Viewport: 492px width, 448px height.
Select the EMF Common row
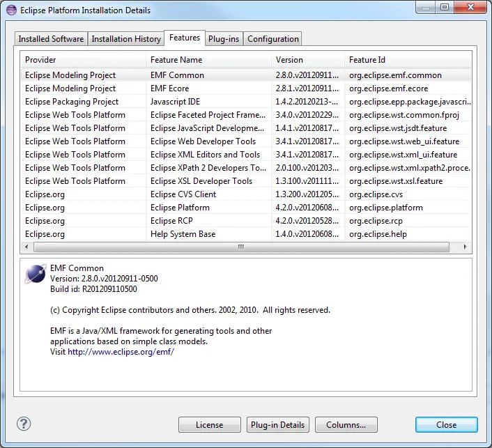pyautogui.click(x=246, y=75)
